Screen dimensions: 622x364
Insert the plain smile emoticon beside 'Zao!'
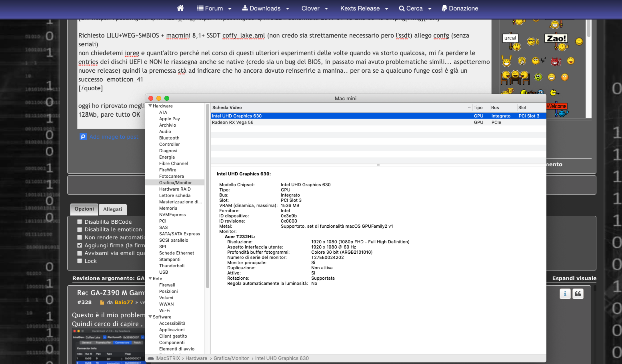point(579,41)
